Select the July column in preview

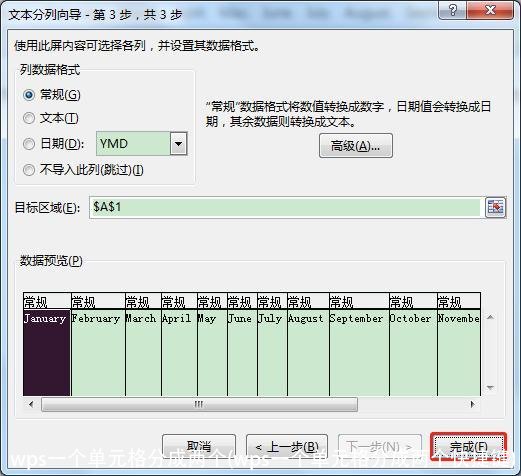[272, 352]
